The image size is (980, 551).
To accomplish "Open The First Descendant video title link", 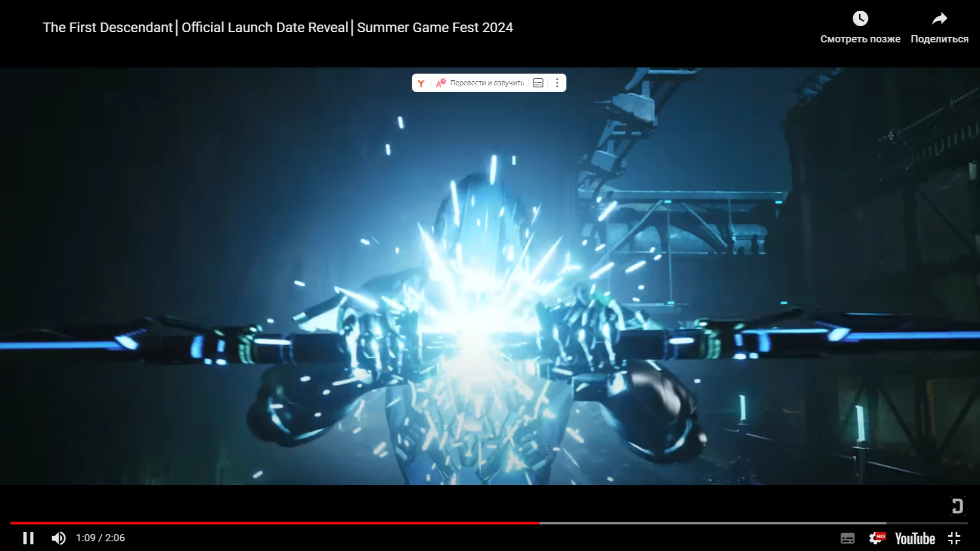I will pos(278,28).
